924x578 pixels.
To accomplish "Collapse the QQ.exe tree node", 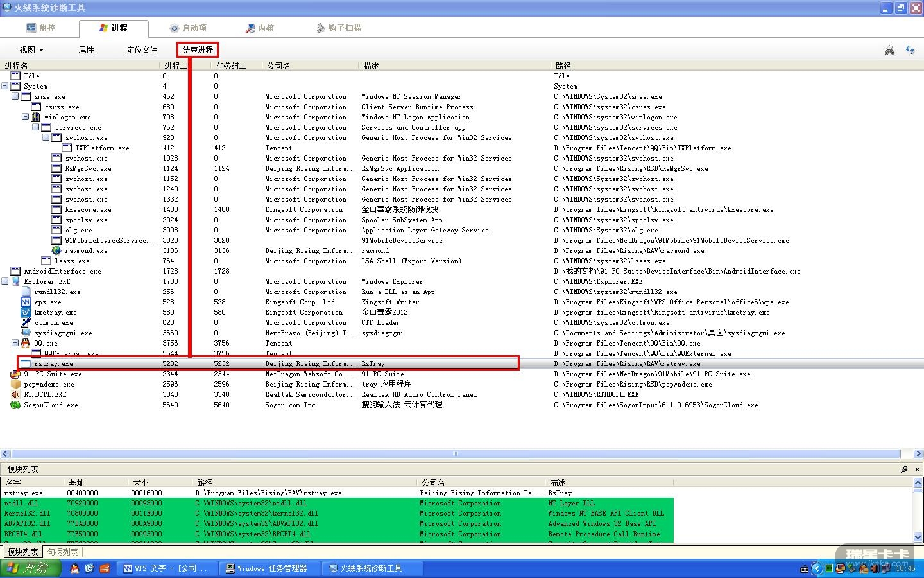I will tap(15, 343).
